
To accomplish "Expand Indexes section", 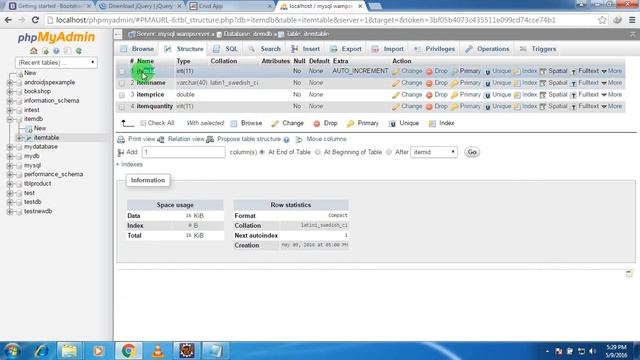I will [x=129, y=164].
